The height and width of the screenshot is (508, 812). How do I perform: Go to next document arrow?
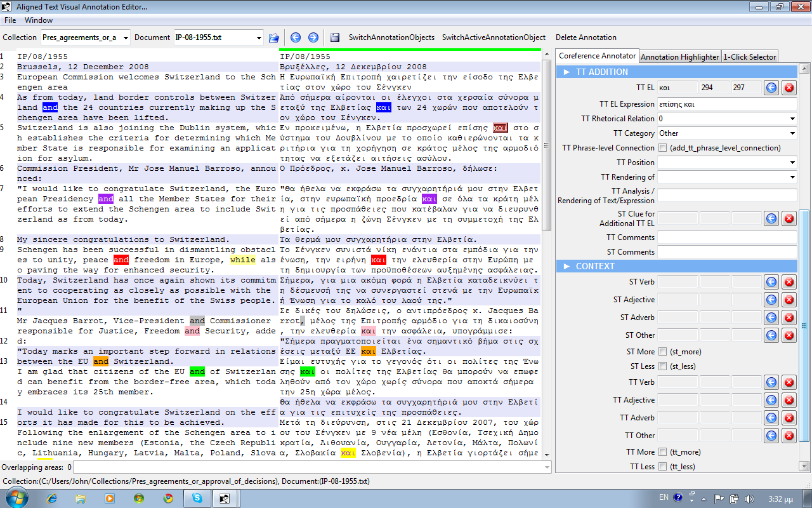click(x=313, y=37)
